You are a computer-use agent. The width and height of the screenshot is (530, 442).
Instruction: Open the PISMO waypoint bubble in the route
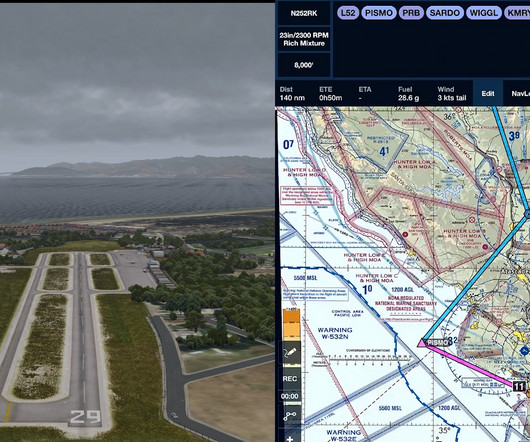click(x=379, y=13)
